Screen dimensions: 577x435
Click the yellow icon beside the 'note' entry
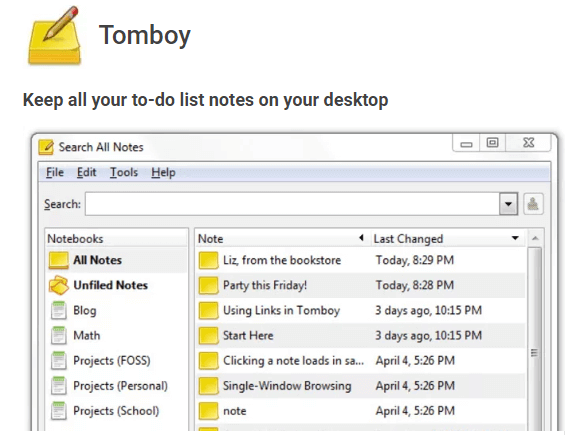(x=208, y=411)
